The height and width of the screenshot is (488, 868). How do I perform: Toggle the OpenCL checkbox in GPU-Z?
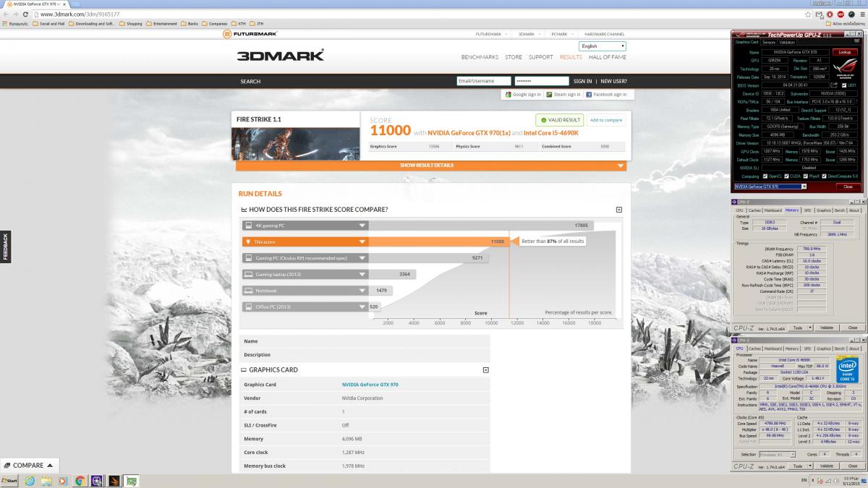[x=765, y=176]
